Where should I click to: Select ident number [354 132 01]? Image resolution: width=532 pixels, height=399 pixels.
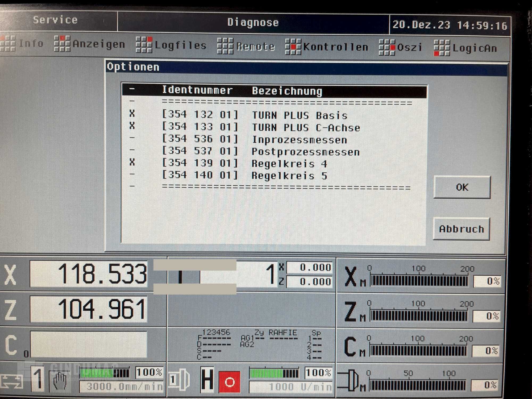point(200,115)
